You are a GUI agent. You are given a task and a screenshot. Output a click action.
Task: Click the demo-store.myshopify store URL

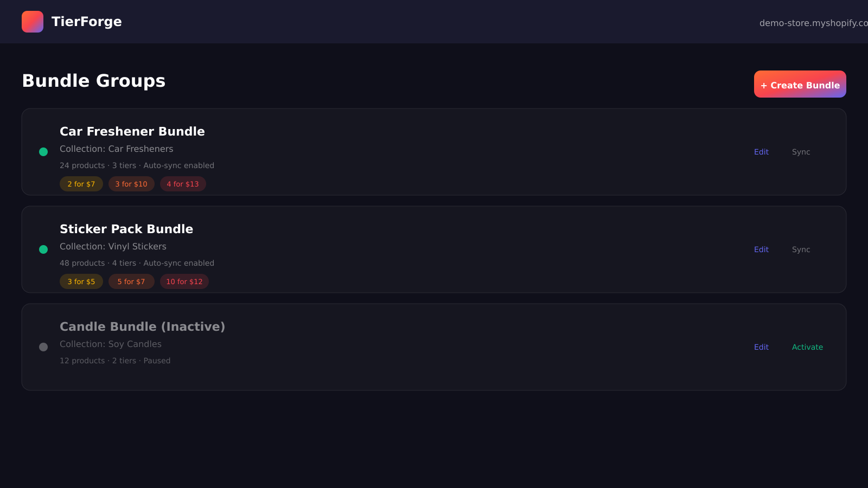pos(813,23)
